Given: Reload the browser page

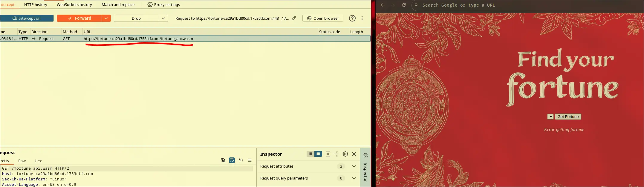Looking at the screenshot, I should [x=403, y=5].
